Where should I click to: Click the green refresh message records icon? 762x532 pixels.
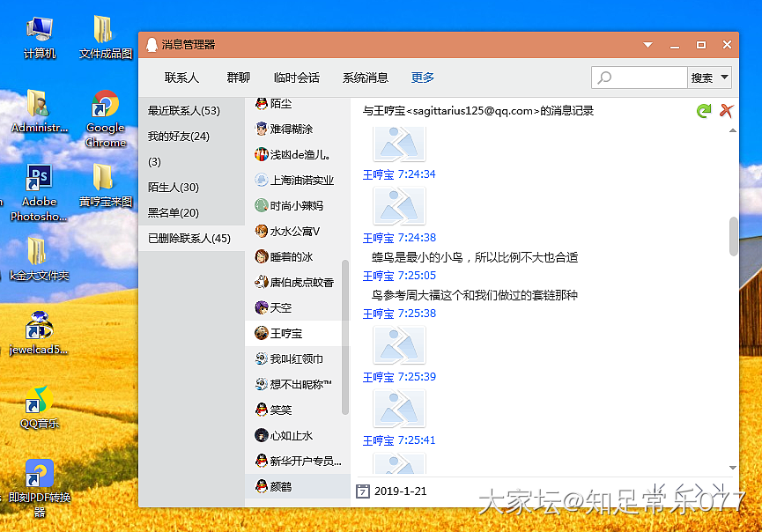[x=703, y=111]
